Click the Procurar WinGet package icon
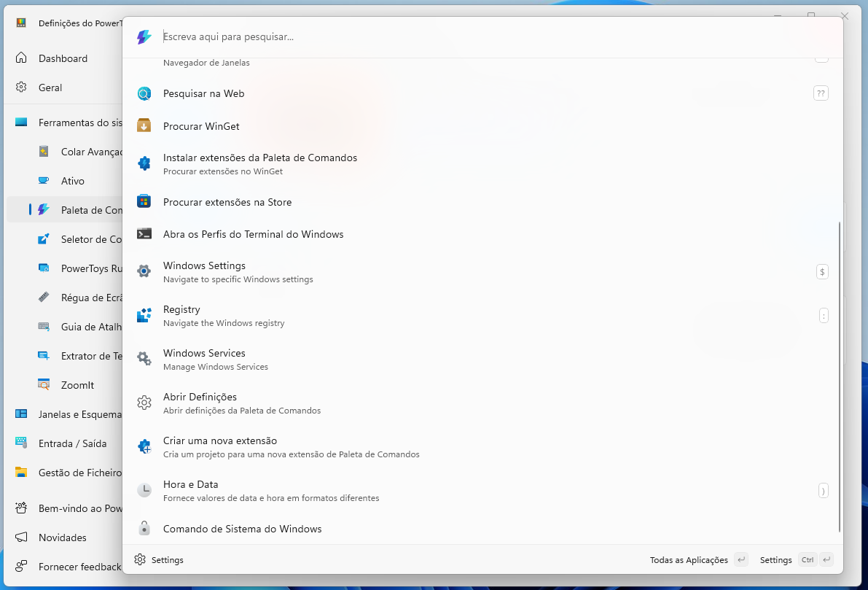 click(x=144, y=125)
